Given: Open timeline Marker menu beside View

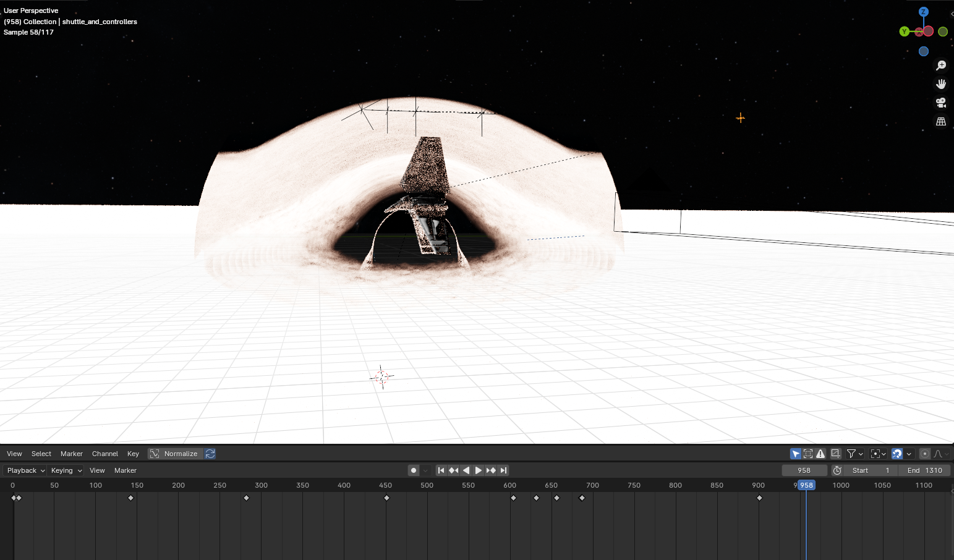Looking at the screenshot, I should tap(126, 470).
